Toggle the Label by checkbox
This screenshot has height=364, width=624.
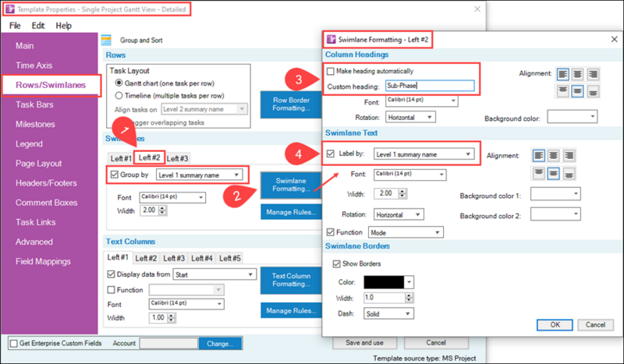[330, 154]
